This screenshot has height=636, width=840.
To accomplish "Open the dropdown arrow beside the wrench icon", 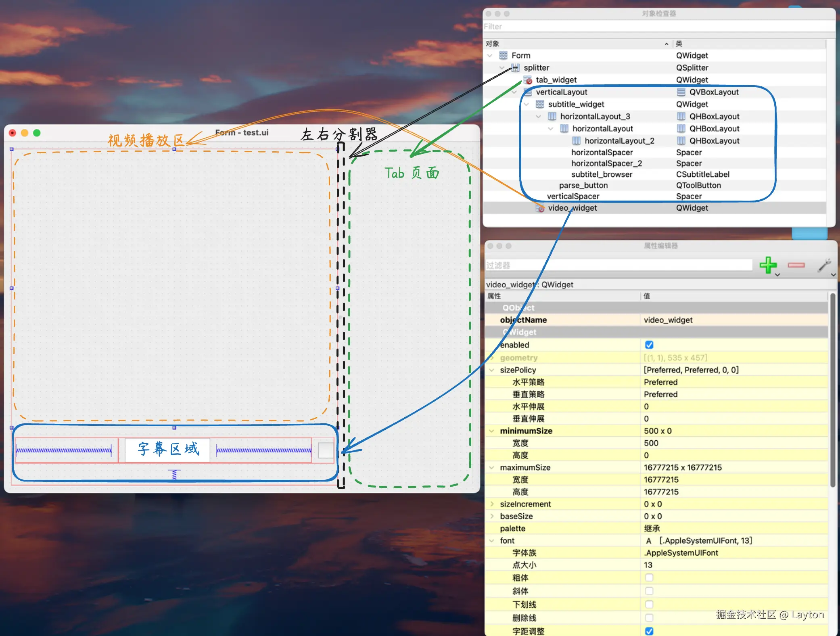I will (x=832, y=275).
